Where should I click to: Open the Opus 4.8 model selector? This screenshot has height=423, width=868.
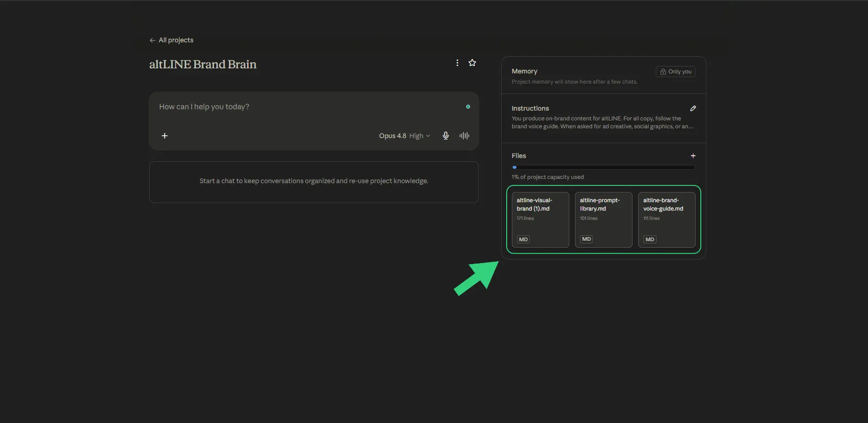coord(405,136)
